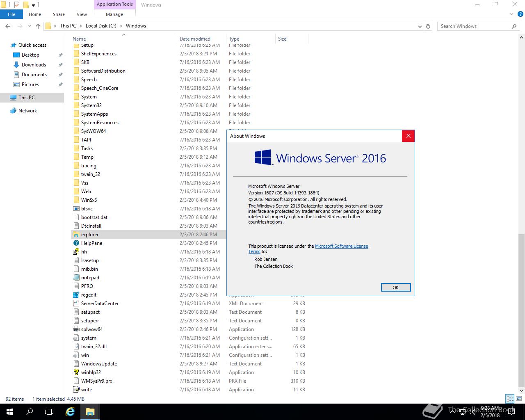Switch to the View ribbon tab
Screen dimensions: 525x420
point(82,14)
